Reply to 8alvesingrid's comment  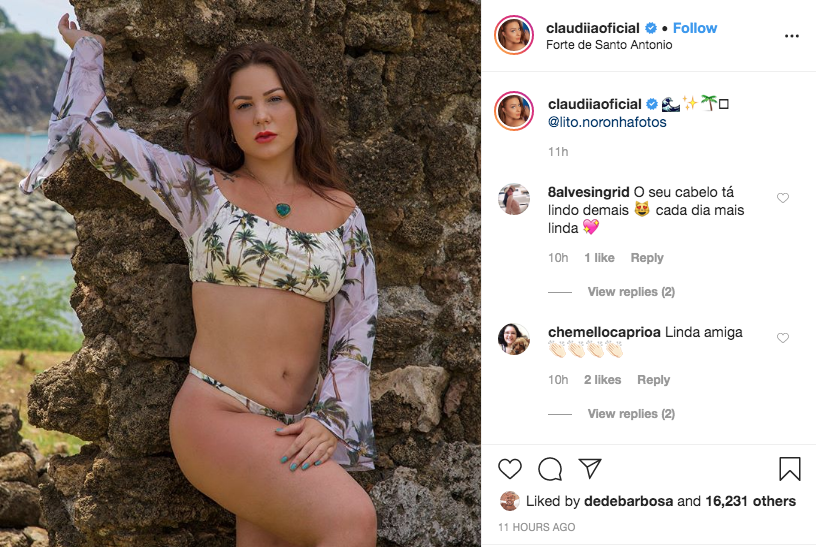[x=647, y=258]
